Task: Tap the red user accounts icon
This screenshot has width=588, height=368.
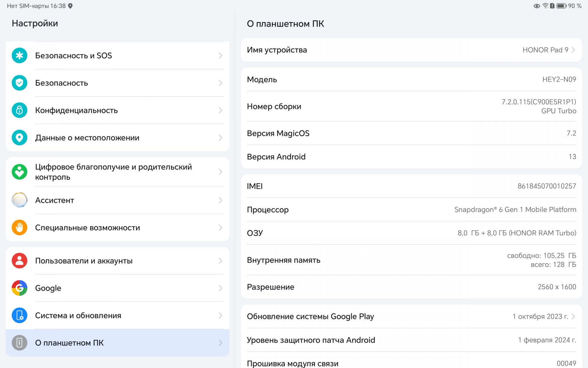Action: (19, 261)
